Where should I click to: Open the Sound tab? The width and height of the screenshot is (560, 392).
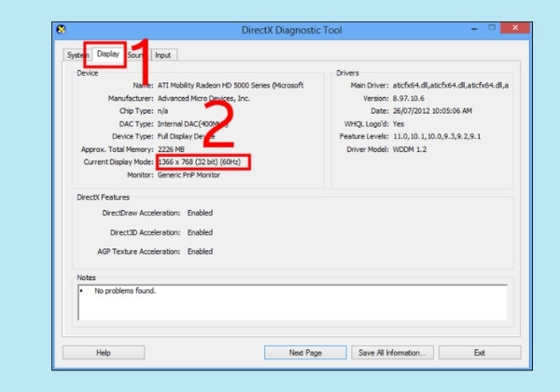137,55
